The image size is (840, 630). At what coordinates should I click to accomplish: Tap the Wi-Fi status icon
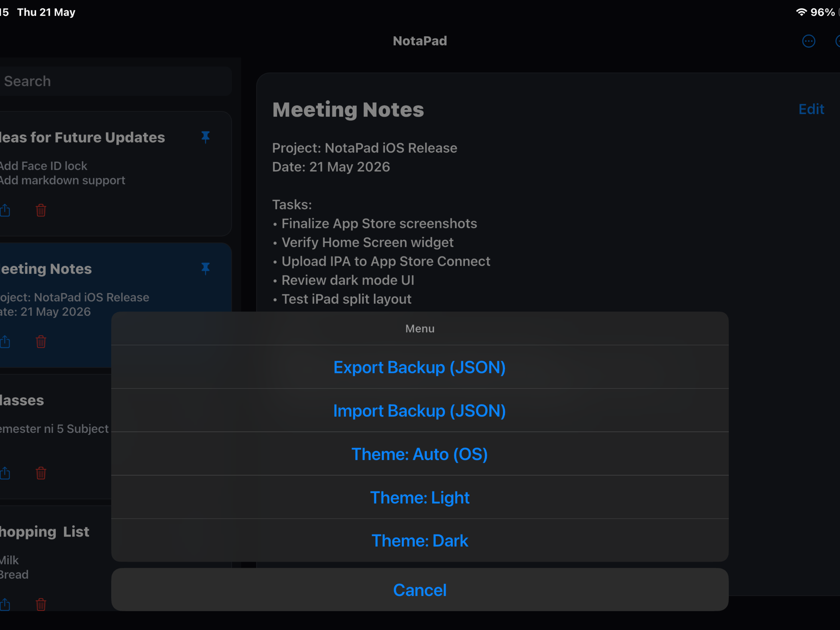(801, 12)
